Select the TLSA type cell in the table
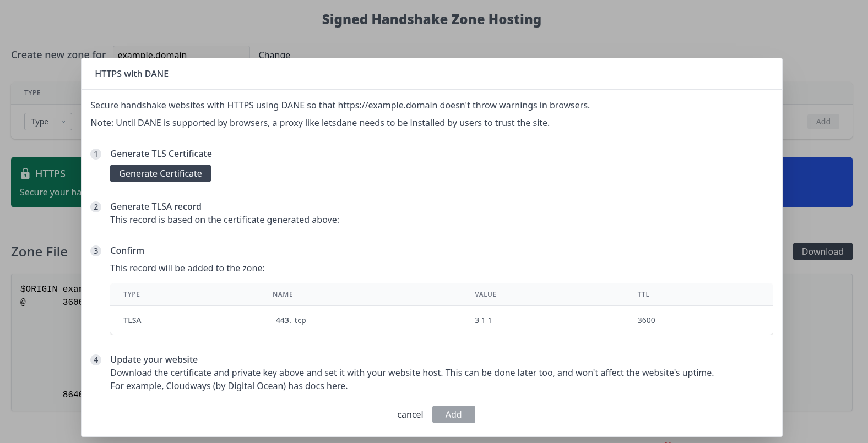This screenshot has width=868, height=443. click(132, 320)
